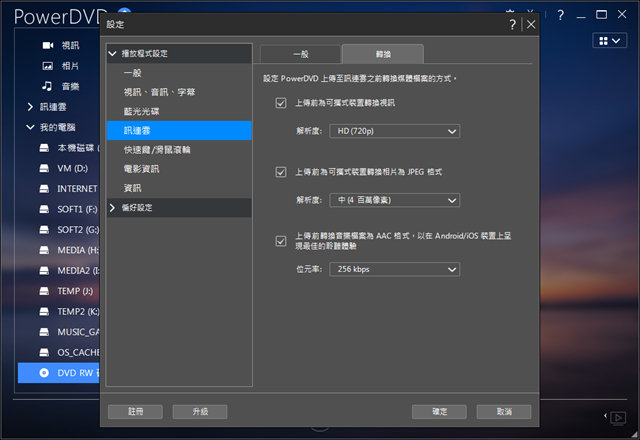The height and width of the screenshot is (440, 640).
Task: Select 藍光光碟 settings category
Action: pyautogui.click(x=179, y=111)
